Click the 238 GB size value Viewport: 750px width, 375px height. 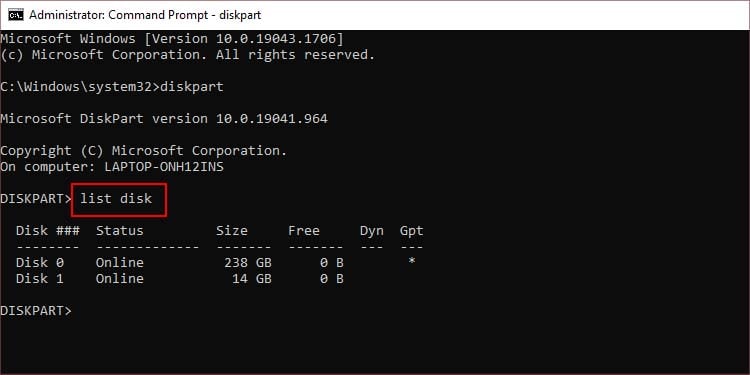248,263
